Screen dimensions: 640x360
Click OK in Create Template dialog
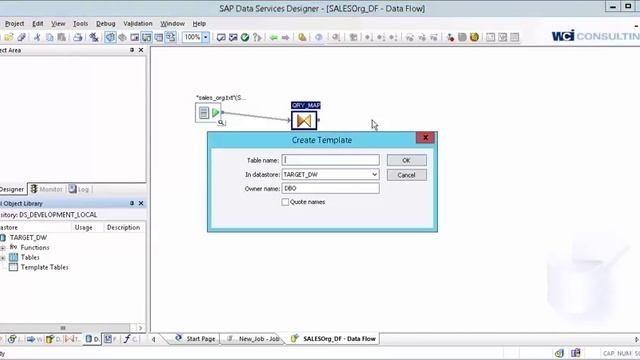pyautogui.click(x=407, y=160)
